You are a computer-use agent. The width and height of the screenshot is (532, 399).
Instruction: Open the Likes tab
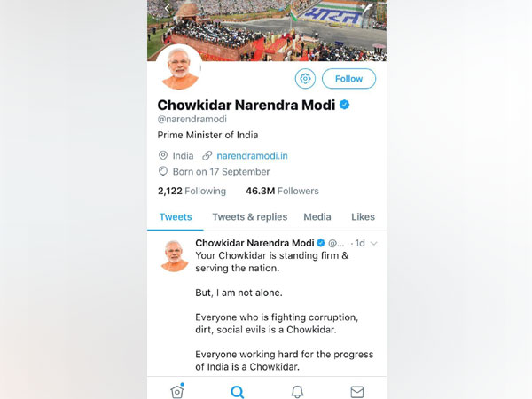point(363,217)
